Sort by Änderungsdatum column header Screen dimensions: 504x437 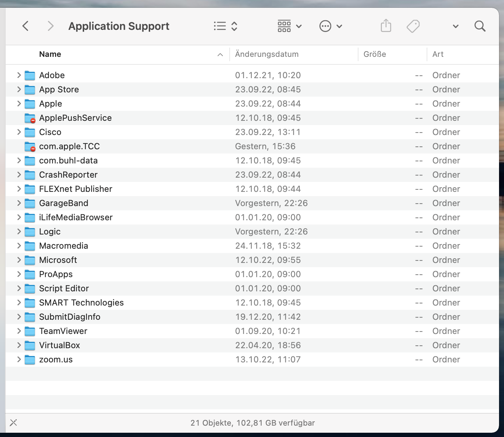[x=267, y=54]
